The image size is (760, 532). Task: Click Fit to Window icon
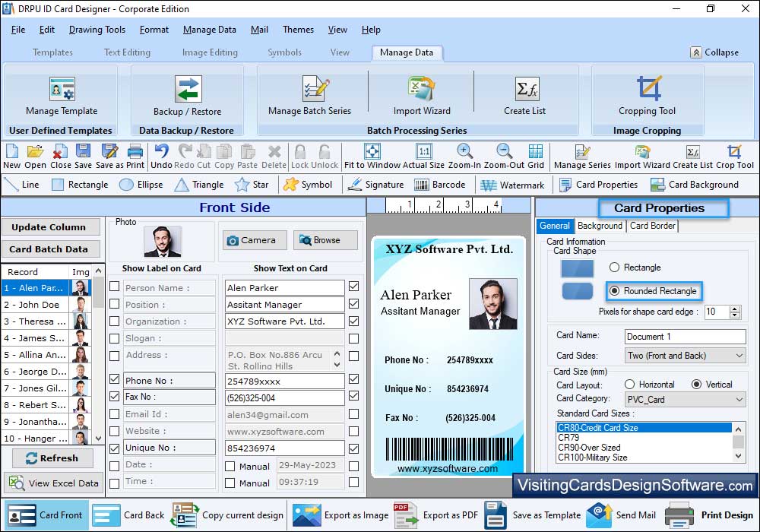(x=372, y=157)
